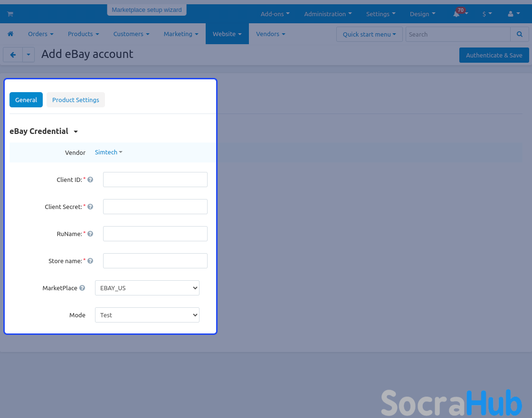Open the Vendors menu

click(270, 34)
